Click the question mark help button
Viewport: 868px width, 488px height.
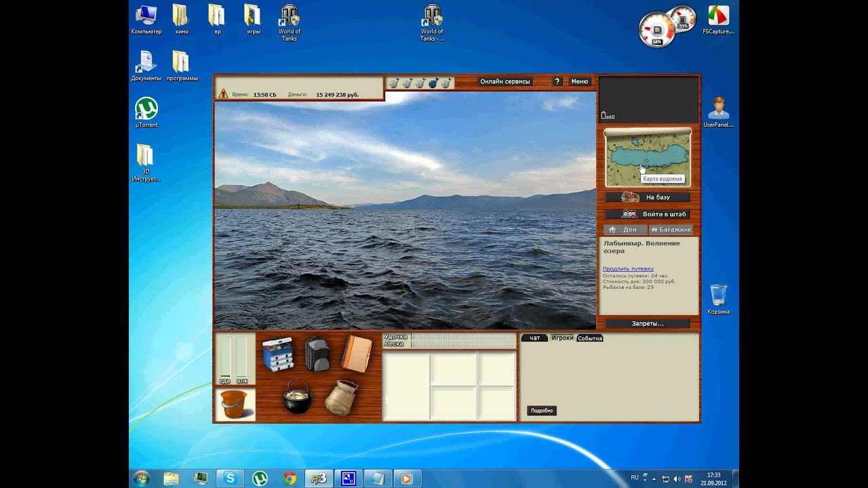pyautogui.click(x=557, y=81)
